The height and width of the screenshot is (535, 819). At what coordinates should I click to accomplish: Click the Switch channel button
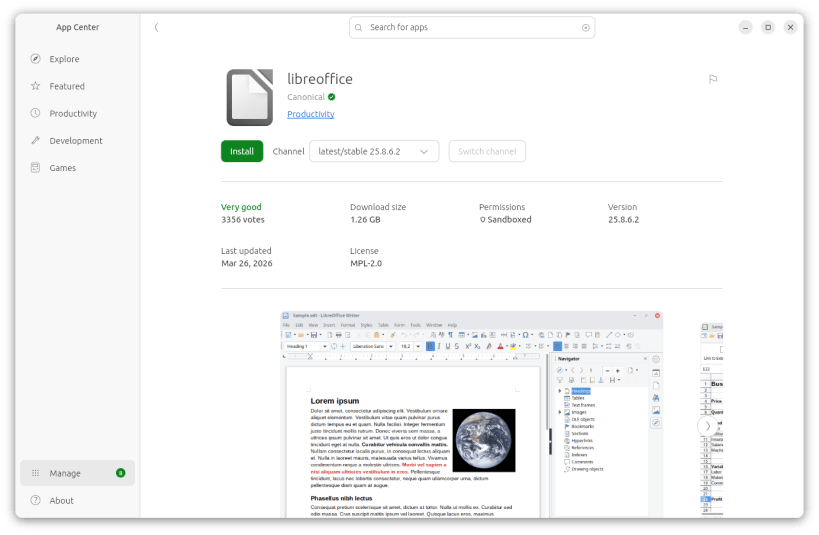click(487, 151)
